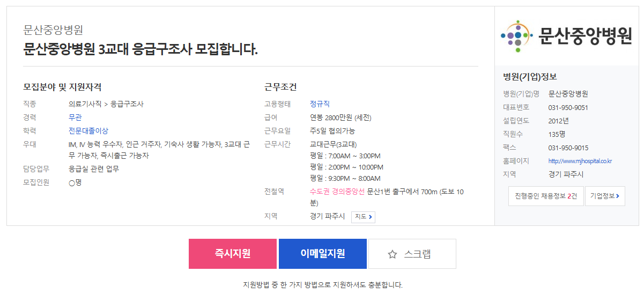Click the 수도권 경의중앙선 subway line link

click(337, 192)
